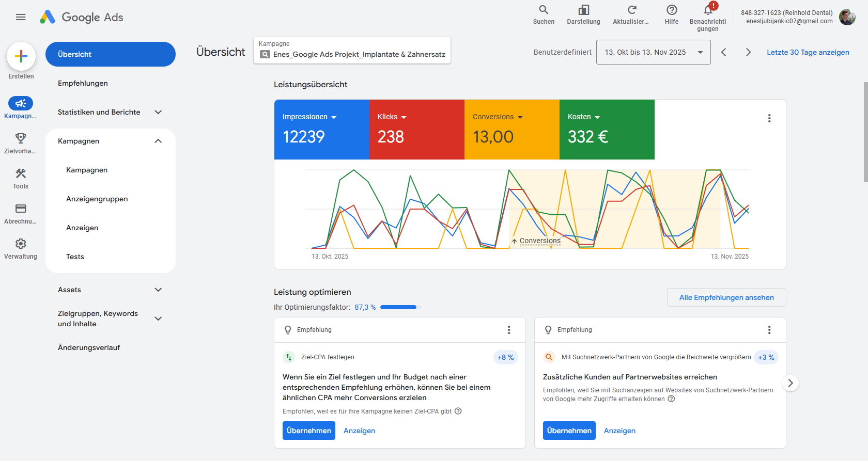Click help icon beside Suchnetzwerk-Partner explanation

[671, 399]
